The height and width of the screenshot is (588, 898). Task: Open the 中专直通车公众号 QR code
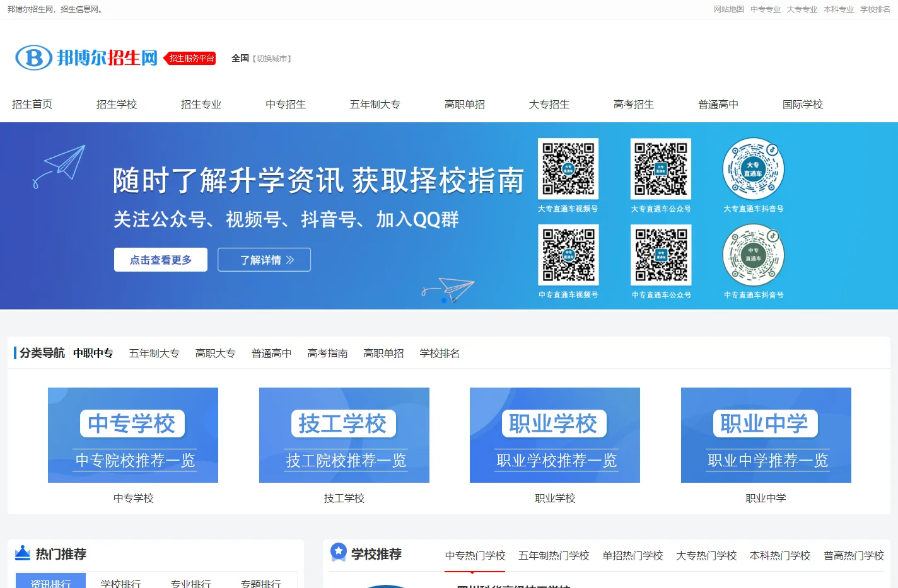click(x=661, y=255)
